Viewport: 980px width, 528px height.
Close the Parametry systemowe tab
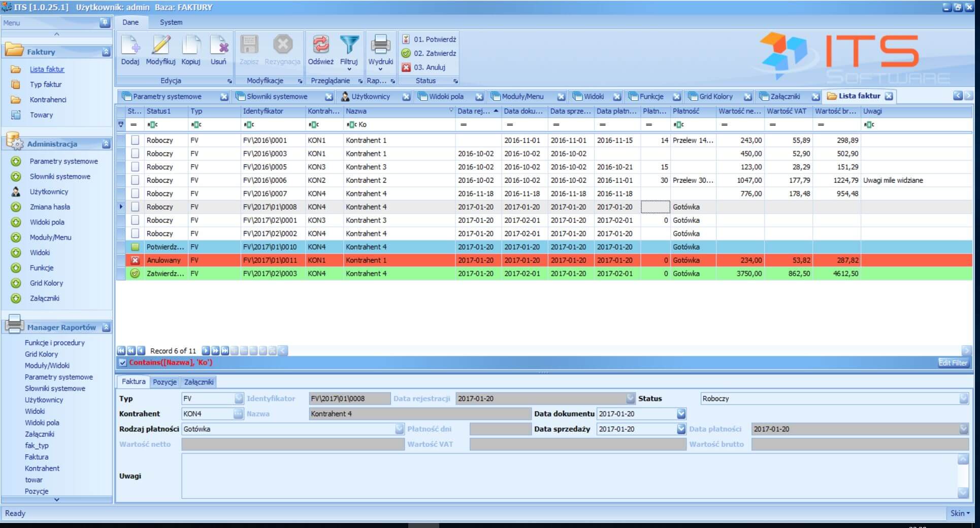(x=224, y=96)
